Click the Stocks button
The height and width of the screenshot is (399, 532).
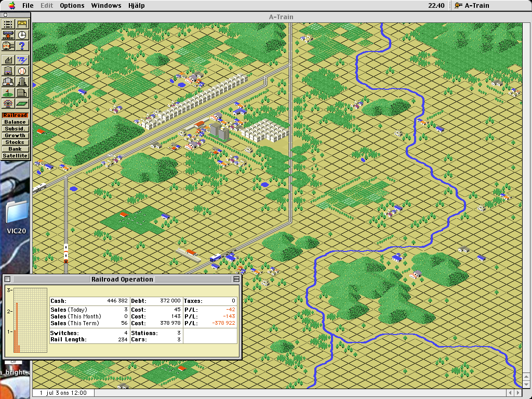tap(15, 142)
